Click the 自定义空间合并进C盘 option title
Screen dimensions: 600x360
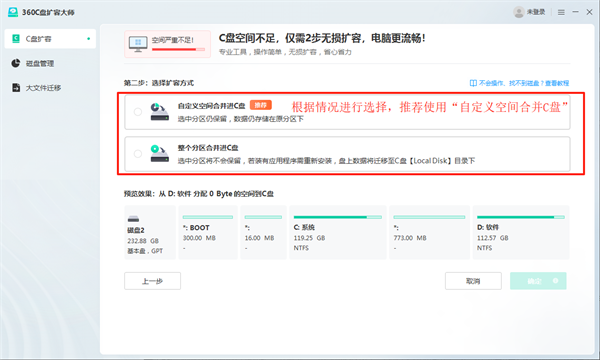pyautogui.click(x=211, y=106)
